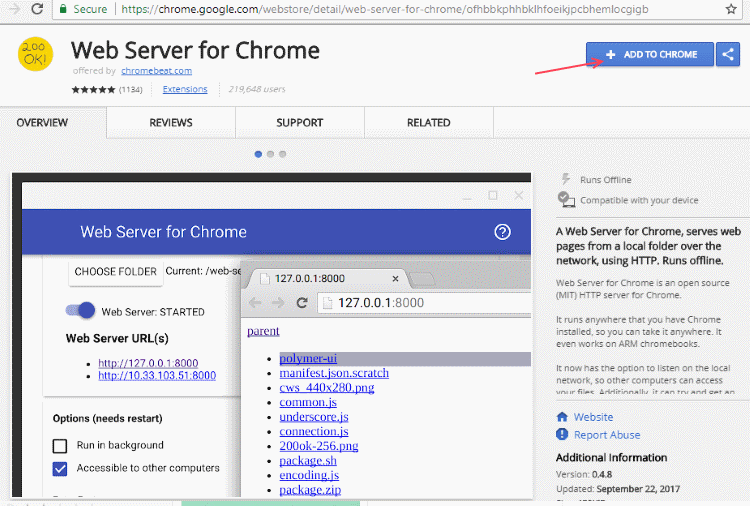This screenshot has height=506, width=750.
Task: Click the back arrow in inner browser
Action: (255, 303)
